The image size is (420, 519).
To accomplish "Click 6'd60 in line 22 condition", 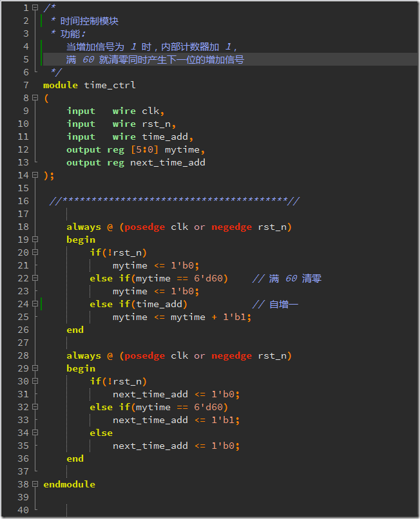I will [x=208, y=278].
